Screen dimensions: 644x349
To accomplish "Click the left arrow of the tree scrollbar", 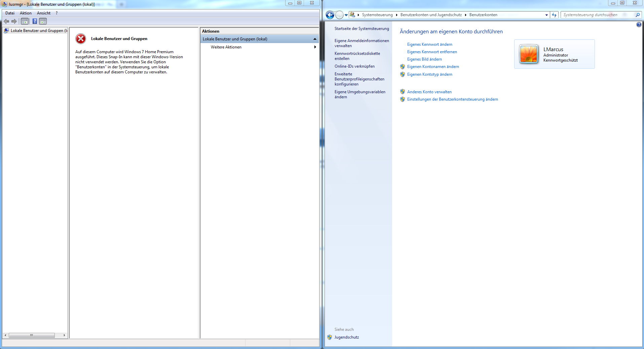I will [x=5, y=335].
